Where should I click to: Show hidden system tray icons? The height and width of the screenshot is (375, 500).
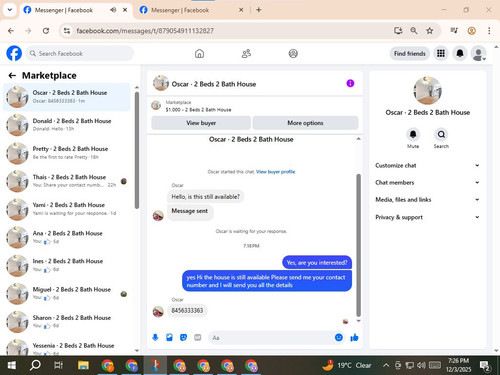(386, 365)
